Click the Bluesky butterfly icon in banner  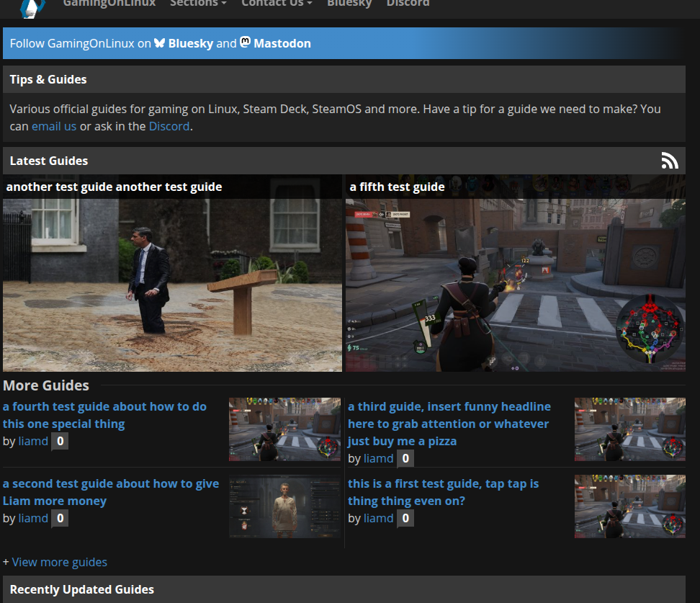click(x=160, y=43)
